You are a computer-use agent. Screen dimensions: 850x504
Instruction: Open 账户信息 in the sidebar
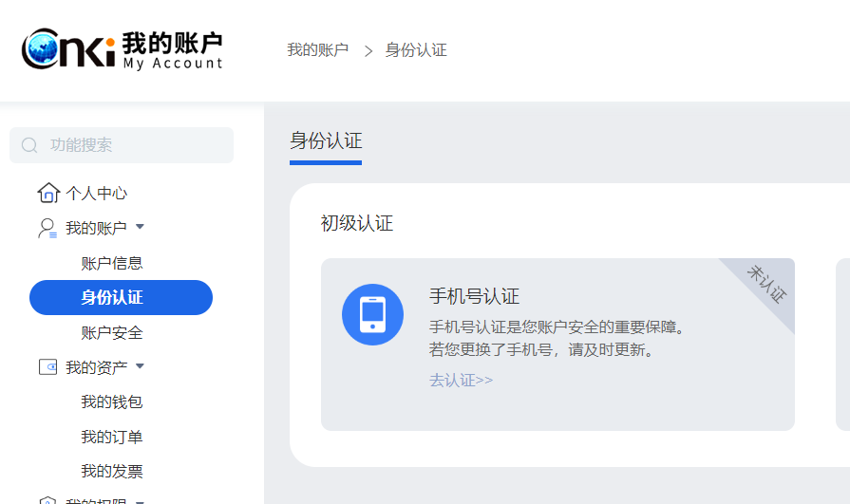[x=112, y=263]
